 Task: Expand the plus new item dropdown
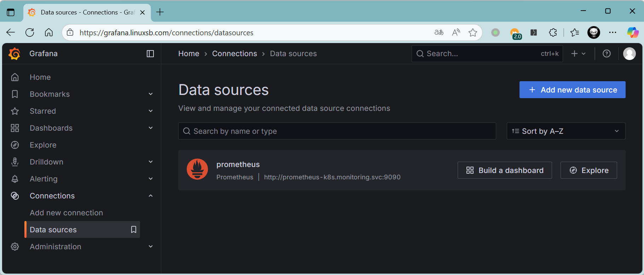pyautogui.click(x=578, y=54)
